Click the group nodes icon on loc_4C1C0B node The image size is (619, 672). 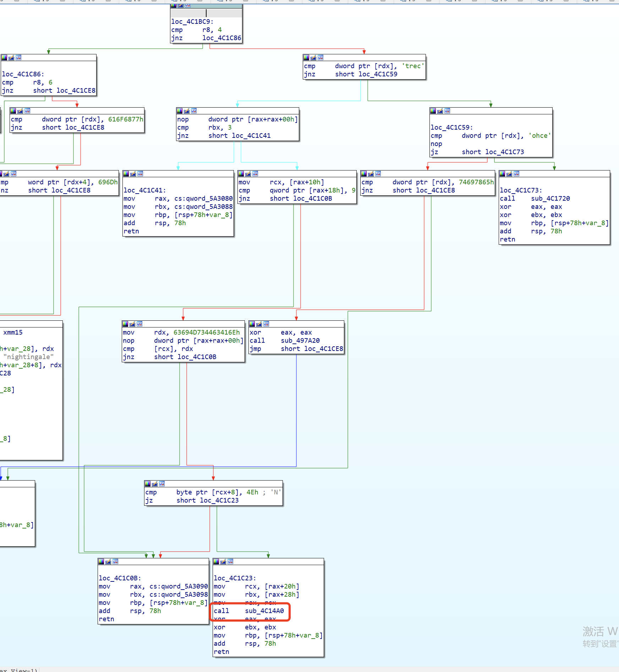[x=115, y=562]
